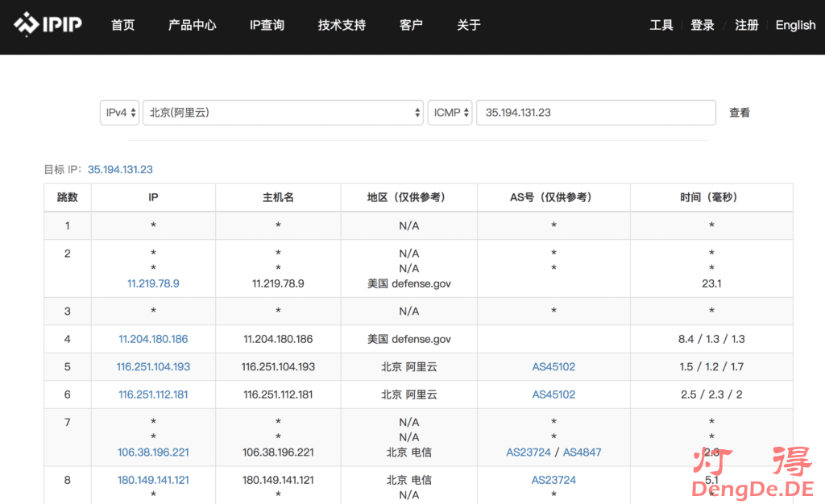This screenshot has width=825, height=504.
Task: Open AS45102 link in hop 5 row
Action: coord(553,366)
